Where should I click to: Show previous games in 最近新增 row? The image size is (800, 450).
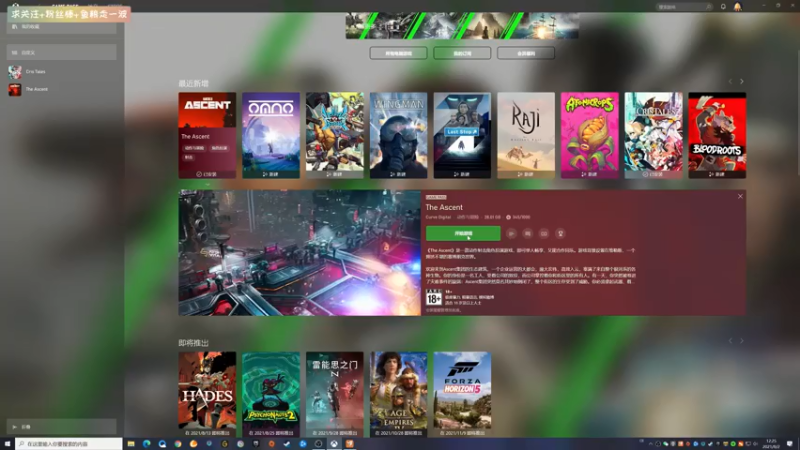[730, 82]
